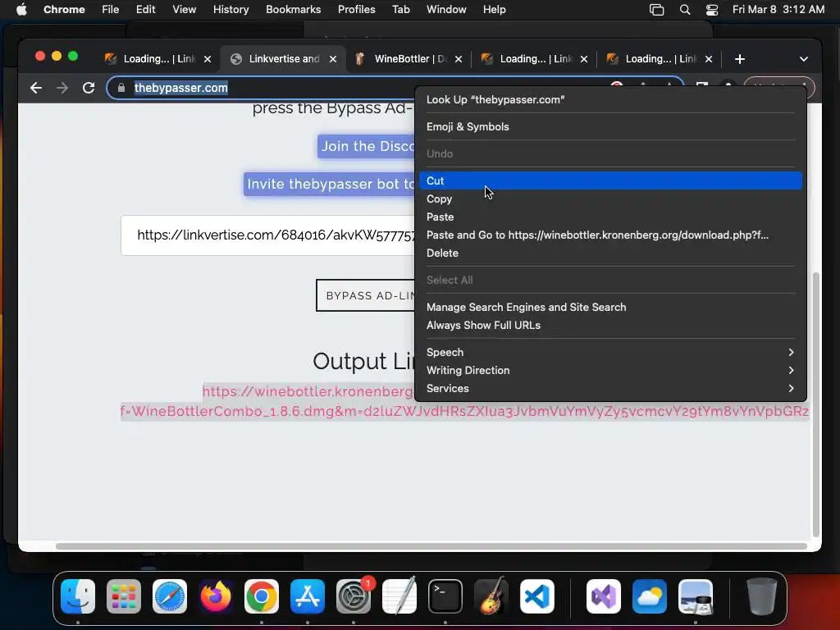Open a new tab with plus button
Viewport: 840px width, 630px height.
point(740,59)
